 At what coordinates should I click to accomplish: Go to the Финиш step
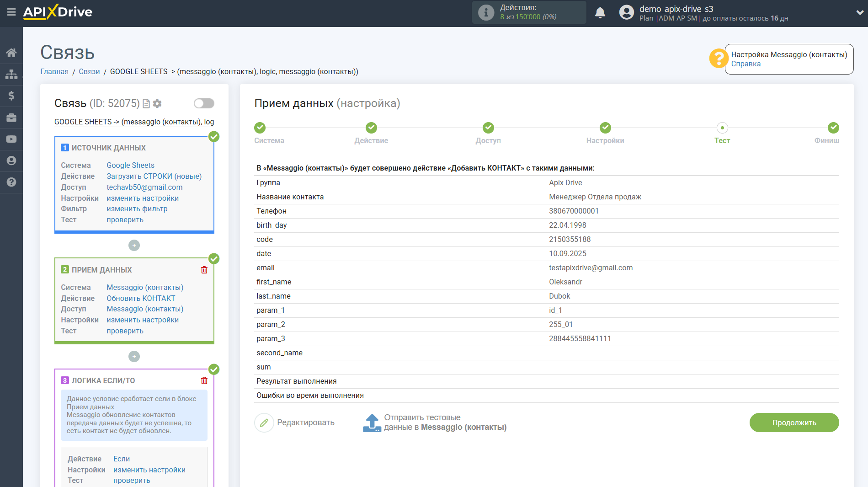[x=833, y=128]
